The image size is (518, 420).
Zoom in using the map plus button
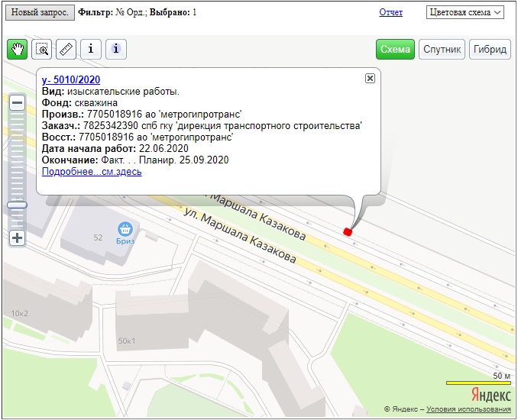17,237
